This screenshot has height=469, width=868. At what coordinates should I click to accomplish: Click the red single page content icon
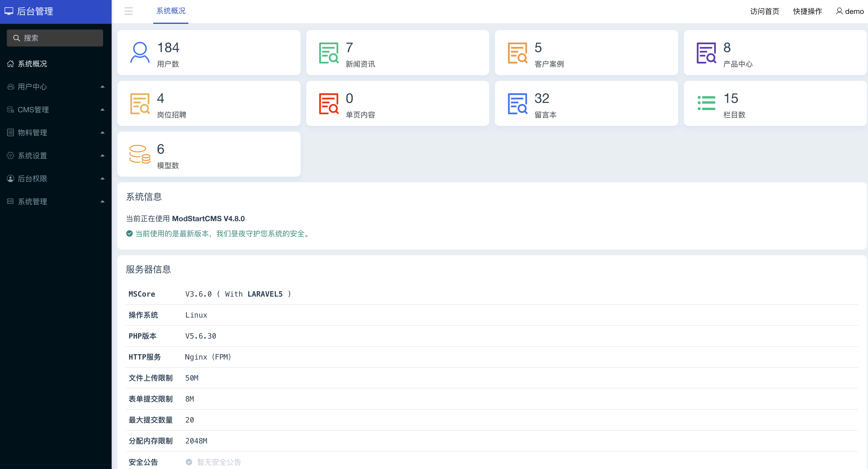[x=329, y=103]
